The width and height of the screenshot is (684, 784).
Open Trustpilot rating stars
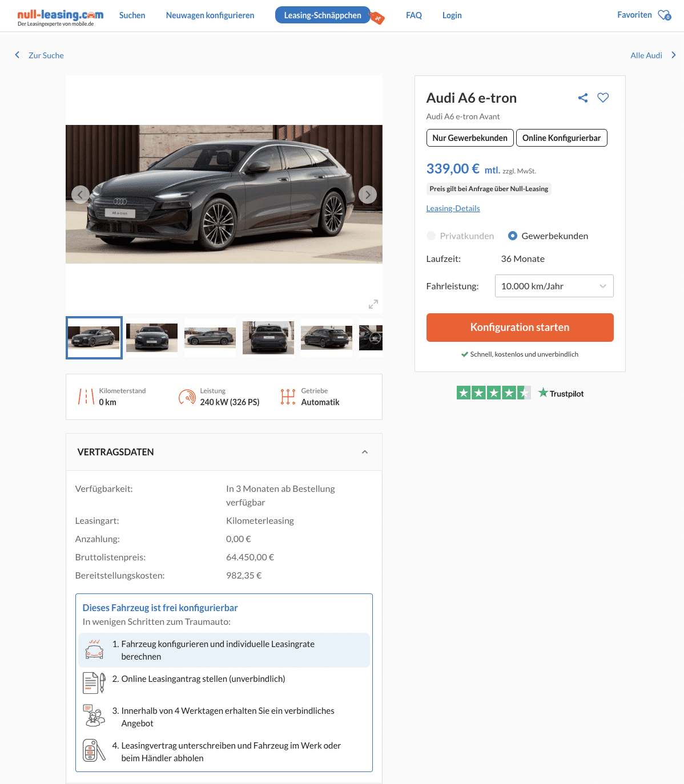click(493, 393)
